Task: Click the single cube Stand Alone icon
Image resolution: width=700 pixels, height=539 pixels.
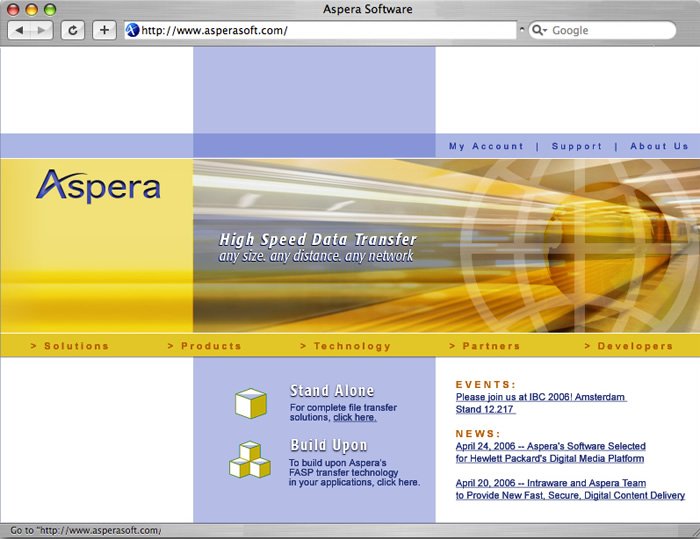Action: [x=251, y=403]
